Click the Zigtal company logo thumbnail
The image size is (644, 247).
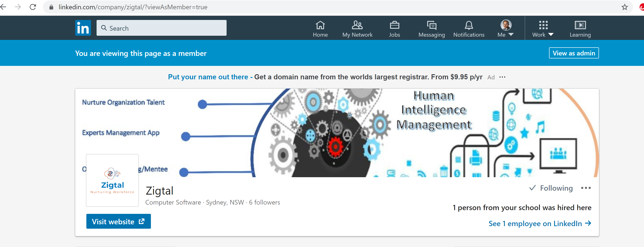point(112,180)
